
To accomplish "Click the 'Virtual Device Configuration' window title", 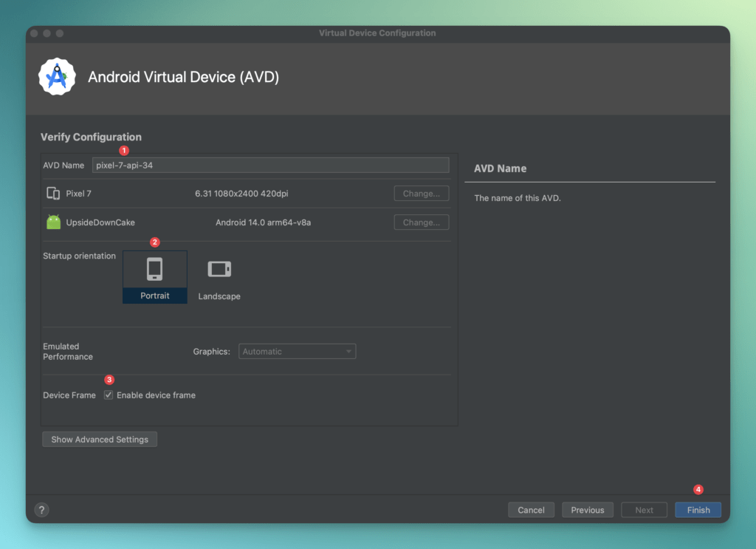I will 377,33.
